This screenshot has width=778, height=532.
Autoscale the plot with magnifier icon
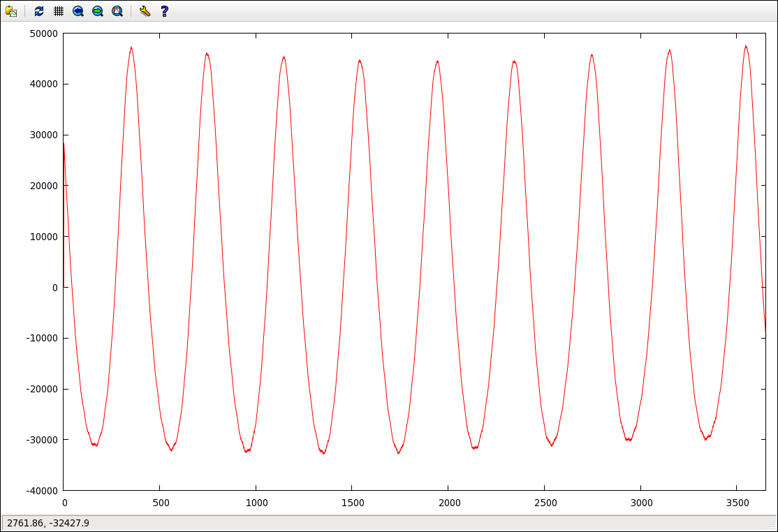click(117, 11)
